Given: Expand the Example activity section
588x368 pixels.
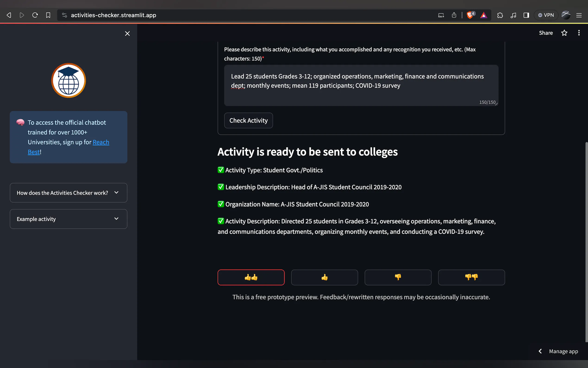Looking at the screenshot, I should (x=68, y=219).
